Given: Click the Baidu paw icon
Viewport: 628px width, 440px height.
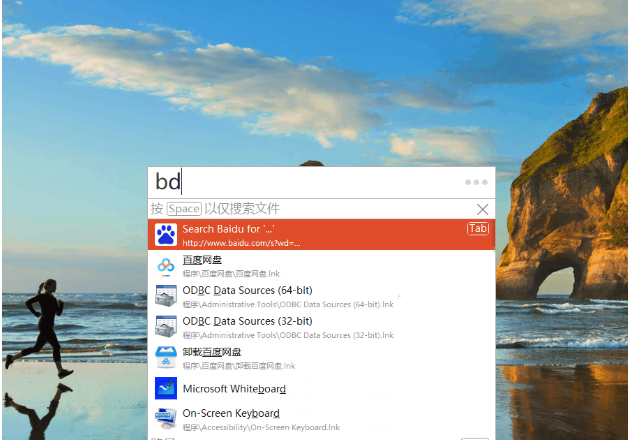Looking at the screenshot, I should point(166,235).
